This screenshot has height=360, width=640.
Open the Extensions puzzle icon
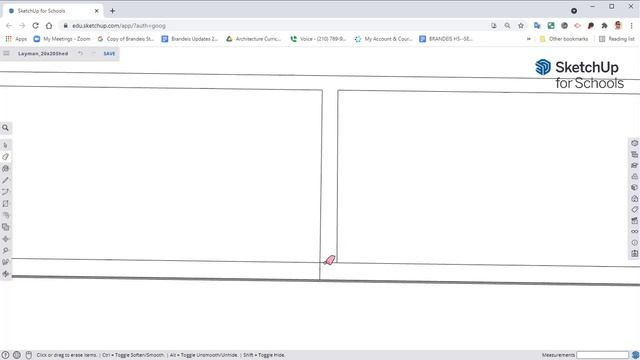[604, 26]
